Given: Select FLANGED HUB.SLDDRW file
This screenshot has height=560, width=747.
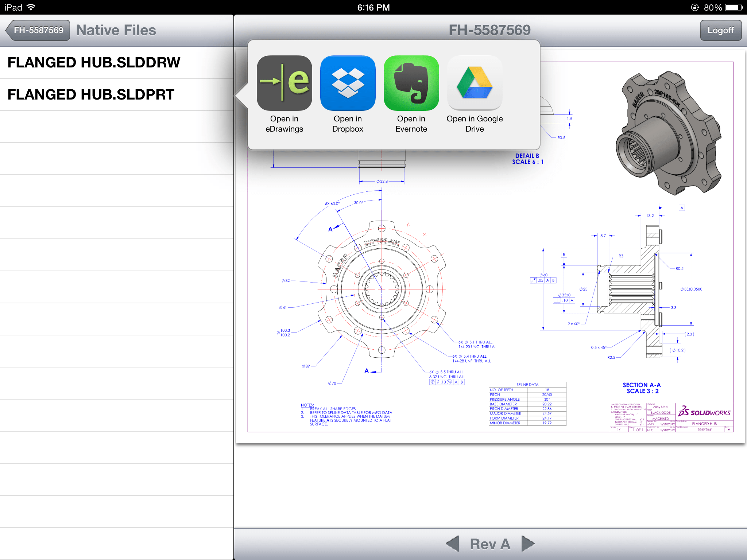Looking at the screenshot, I should click(94, 62).
